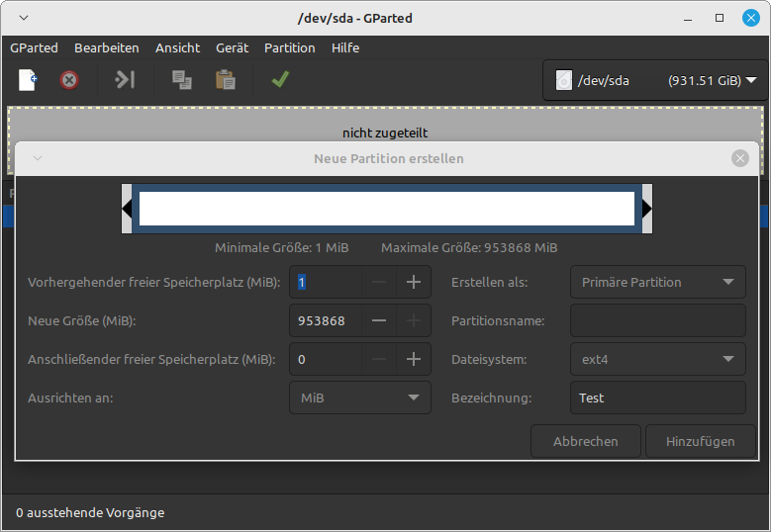Open the main window title bar chevron menu

(x=24, y=18)
